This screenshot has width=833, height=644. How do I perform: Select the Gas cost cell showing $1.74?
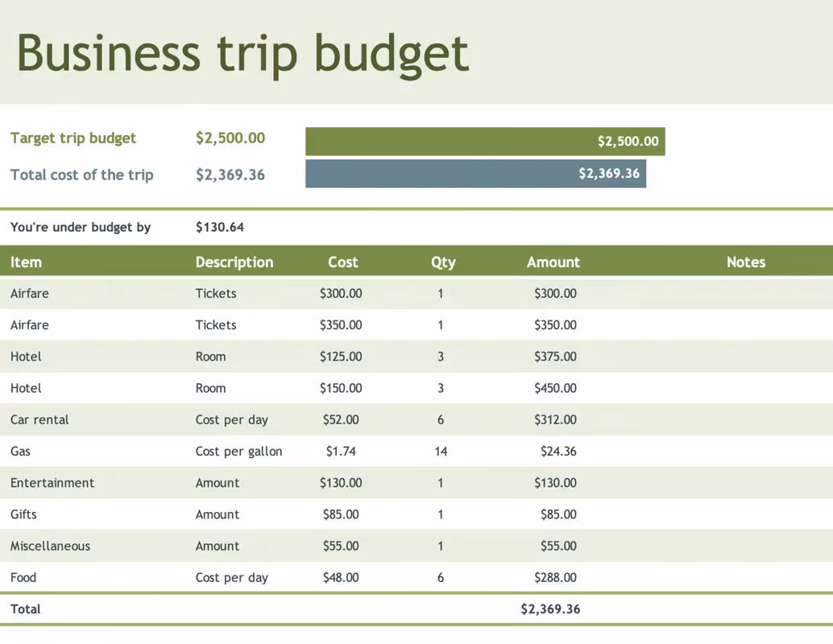(x=341, y=452)
